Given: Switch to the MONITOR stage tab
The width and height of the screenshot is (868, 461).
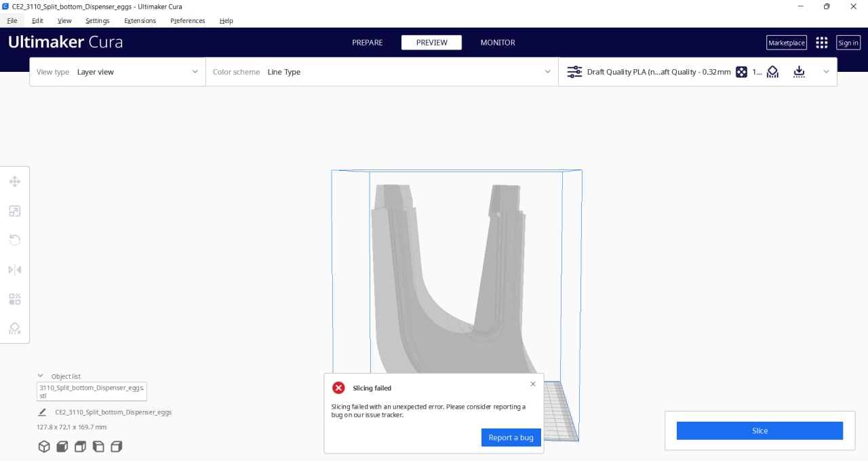Looking at the screenshot, I should [498, 43].
